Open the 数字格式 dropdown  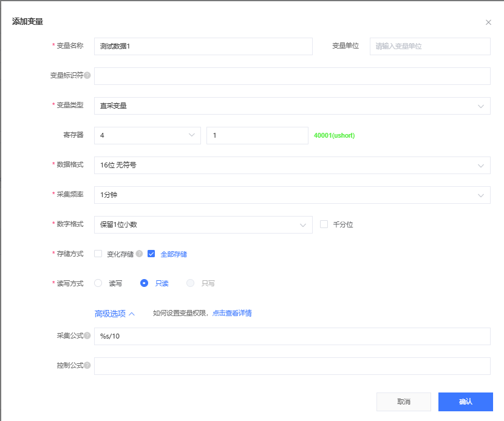coord(203,224)
